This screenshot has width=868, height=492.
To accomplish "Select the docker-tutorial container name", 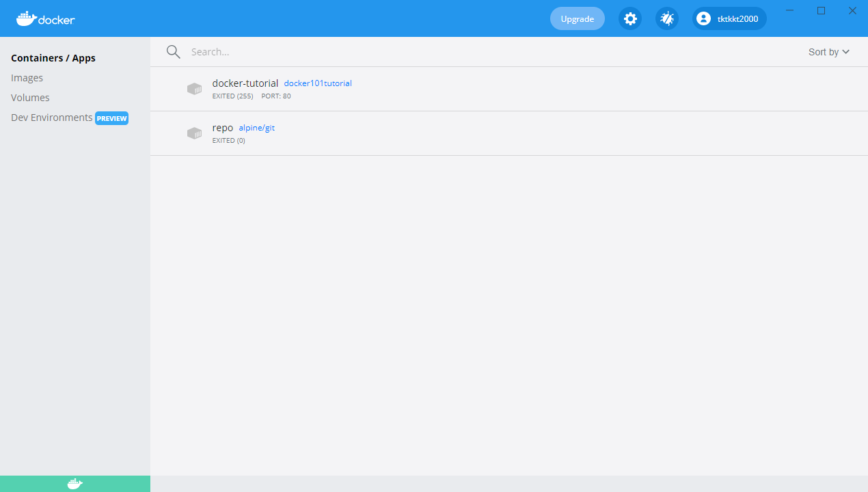I will [245, 83].
